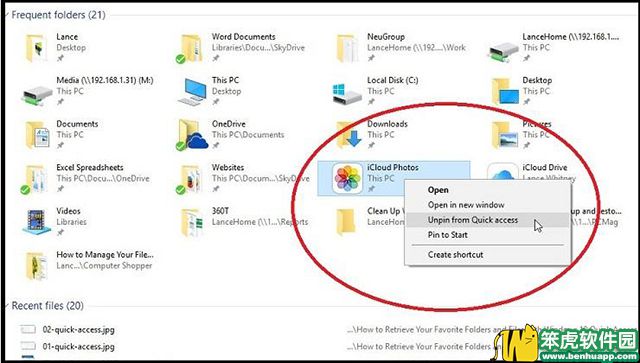640x363 pixels.
Task: Click the This PC computer icon
Action: 192,92
